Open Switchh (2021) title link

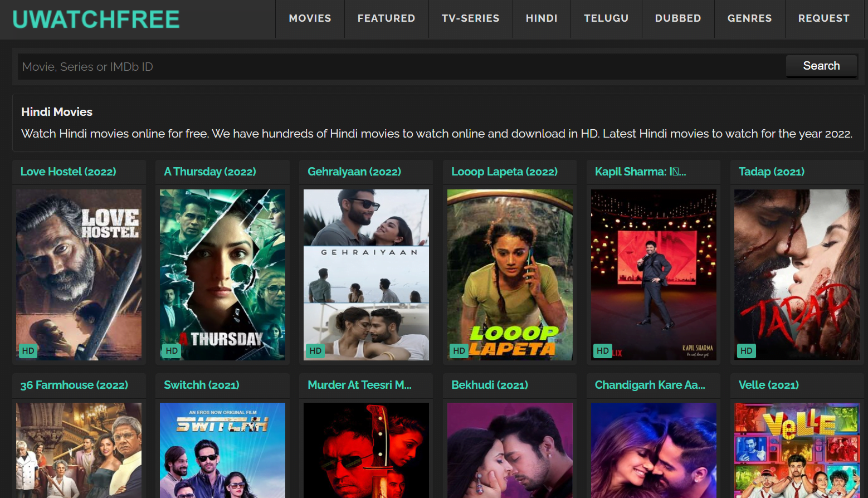tap(202, 385)
